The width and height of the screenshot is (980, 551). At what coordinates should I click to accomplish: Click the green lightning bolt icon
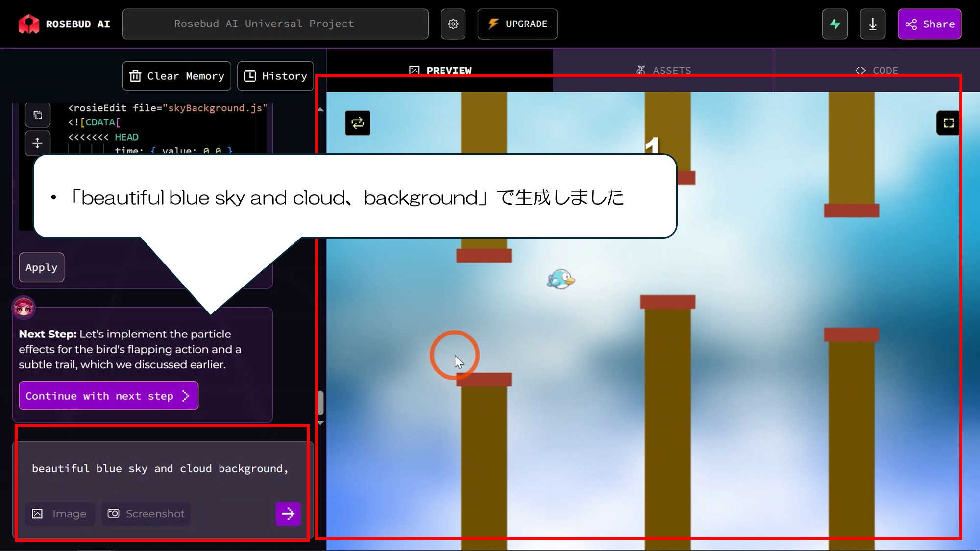[x=835, y=24]
